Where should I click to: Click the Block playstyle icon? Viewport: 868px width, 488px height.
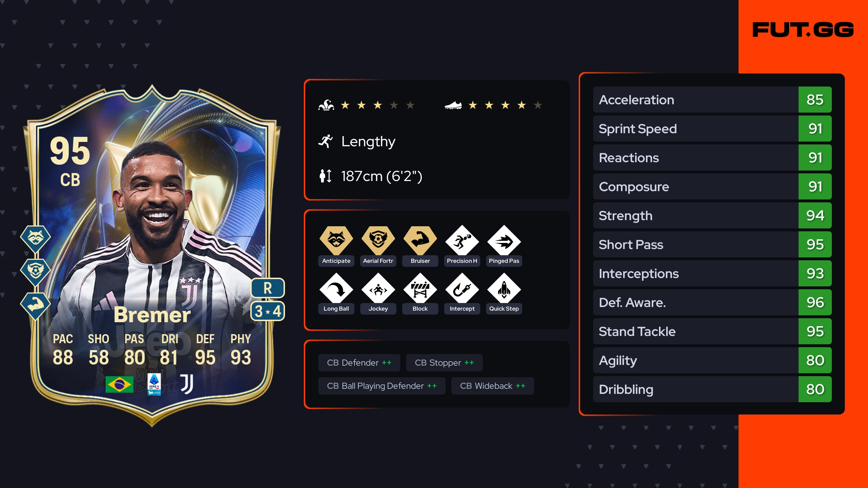tap(420, 289)
